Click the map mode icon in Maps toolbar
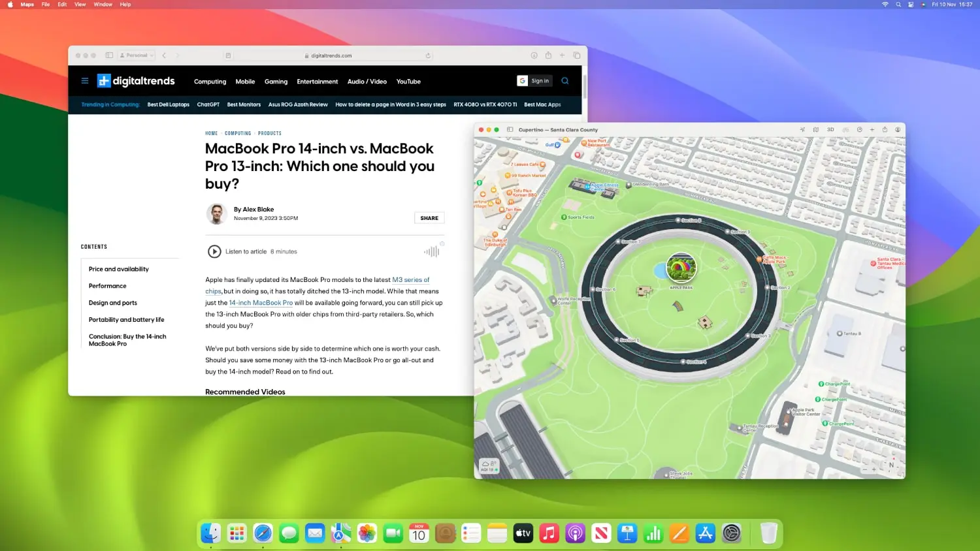 (x=816, y=129)
